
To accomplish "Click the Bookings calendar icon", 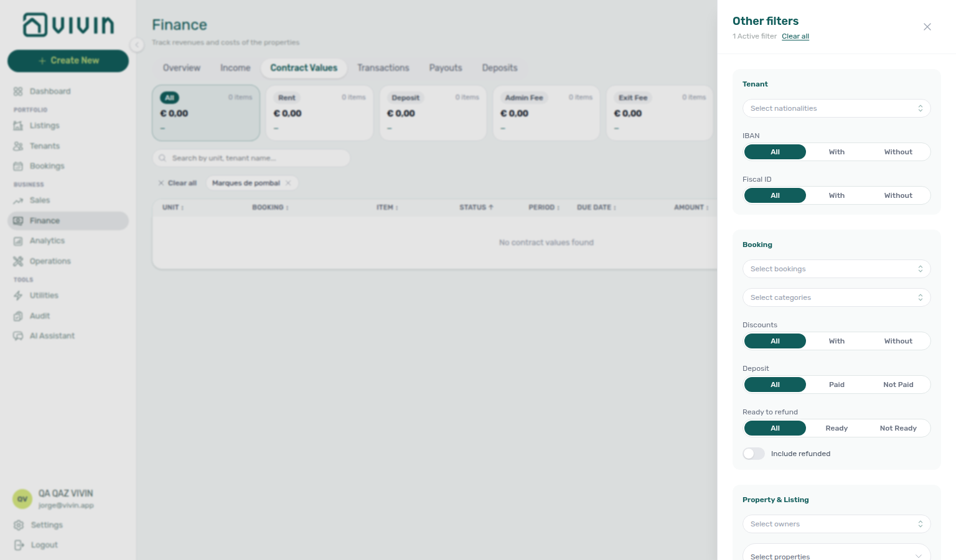I will [18, 166].
